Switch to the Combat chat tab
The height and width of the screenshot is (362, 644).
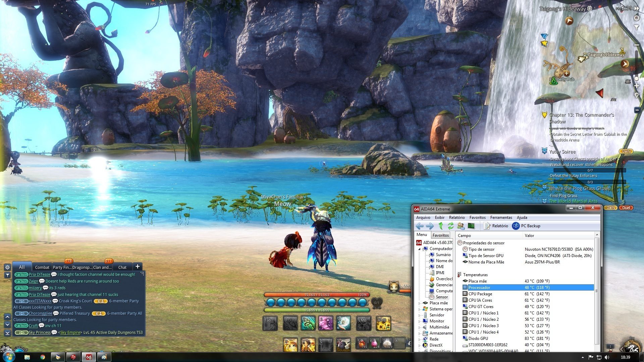[x=42, y=267]
